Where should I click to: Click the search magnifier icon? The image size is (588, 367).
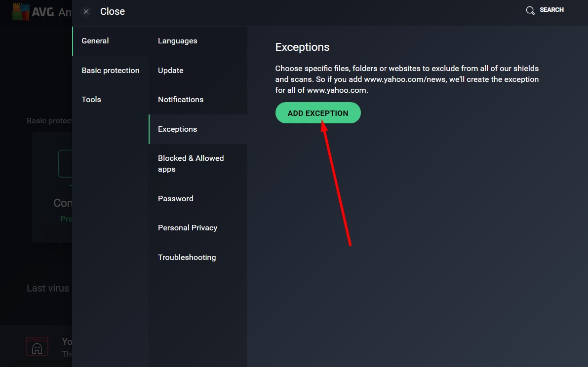tap(530, 10)
